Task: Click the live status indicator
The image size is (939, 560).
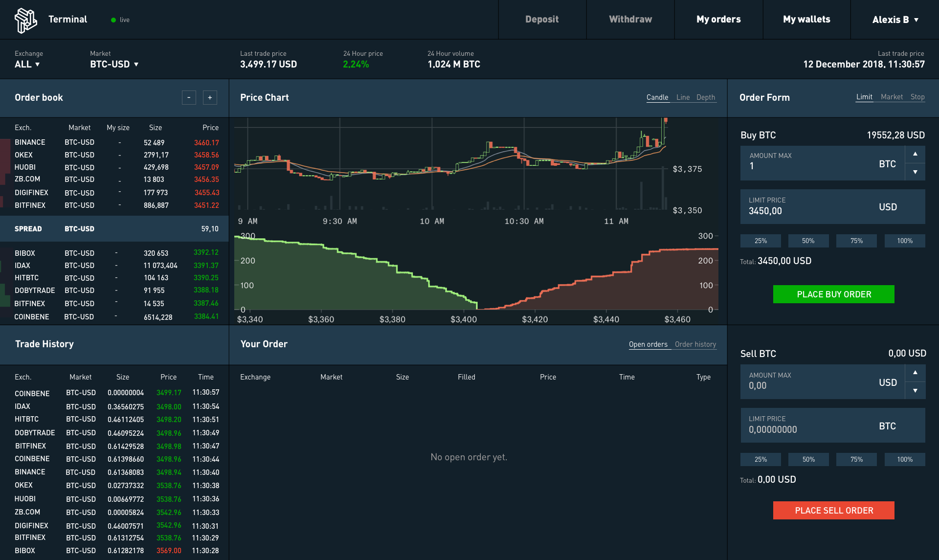Action: (120, 20)
